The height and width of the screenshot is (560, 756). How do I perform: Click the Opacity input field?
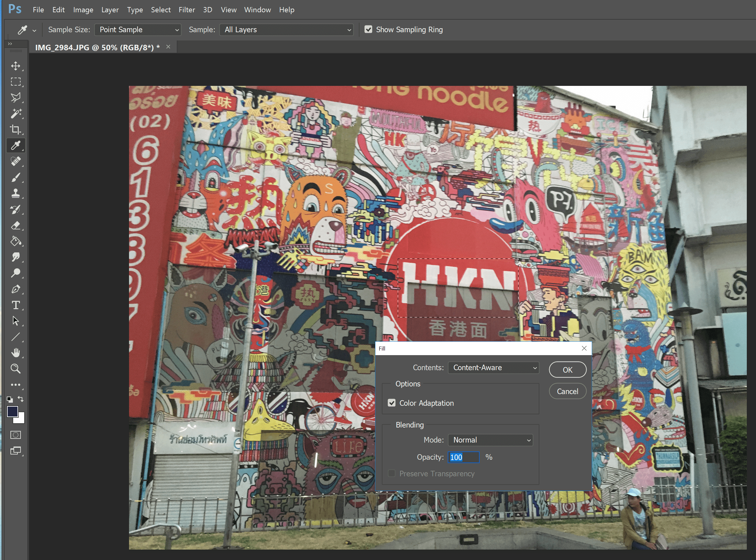pyautogui.click(x=464, y=457)
